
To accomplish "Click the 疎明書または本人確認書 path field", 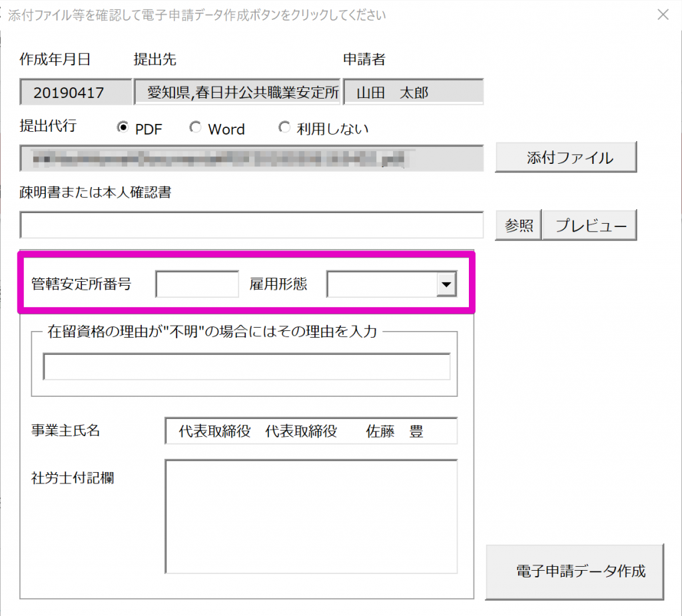I will point(251,226).
